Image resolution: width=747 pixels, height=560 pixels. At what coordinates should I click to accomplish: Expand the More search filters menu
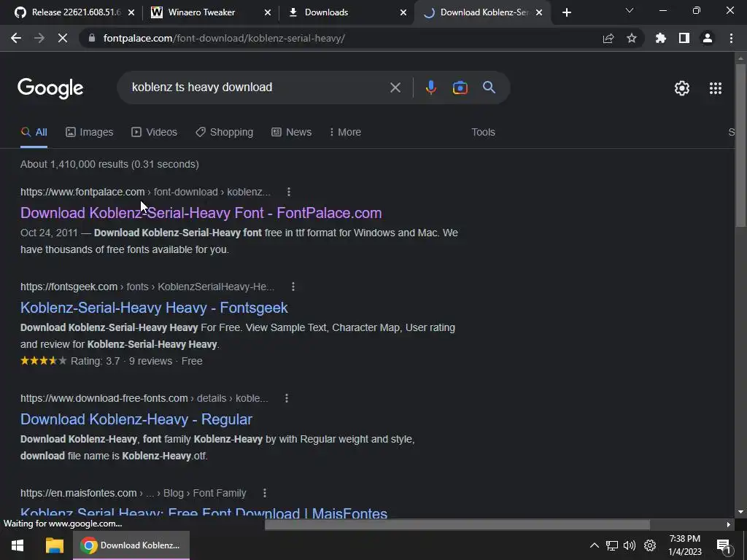(345, 132)
